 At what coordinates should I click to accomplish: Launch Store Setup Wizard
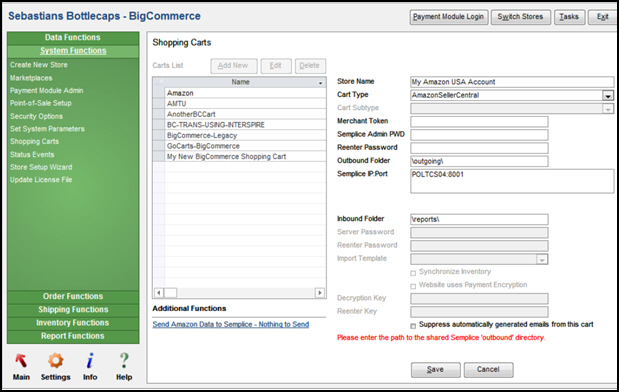tap(41, 167)
